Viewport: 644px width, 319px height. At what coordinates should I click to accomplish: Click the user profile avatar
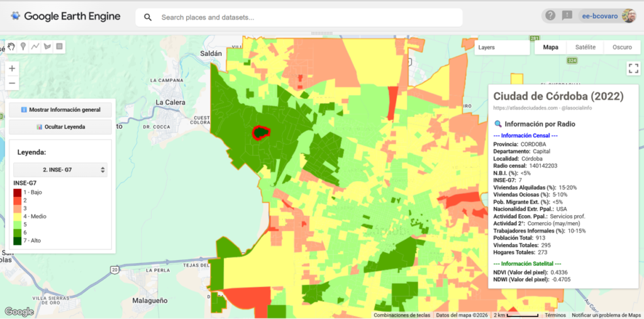pos(628,16)
